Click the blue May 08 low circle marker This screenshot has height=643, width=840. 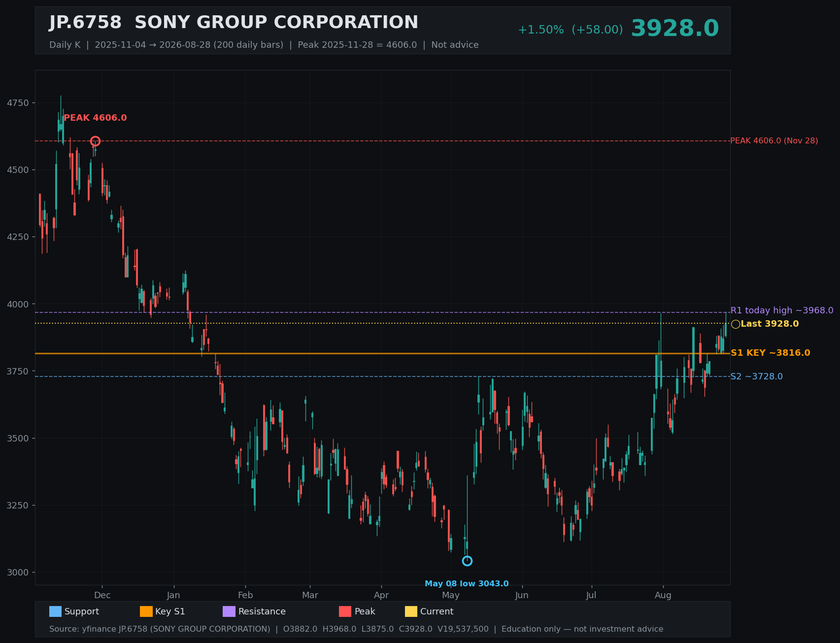pyautogui.click(x=467, y=561)
